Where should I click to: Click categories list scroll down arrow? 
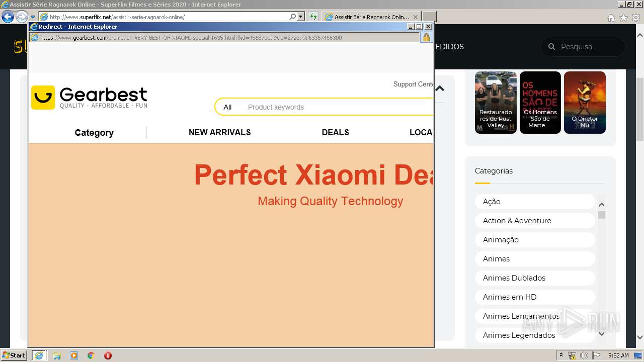601,333
